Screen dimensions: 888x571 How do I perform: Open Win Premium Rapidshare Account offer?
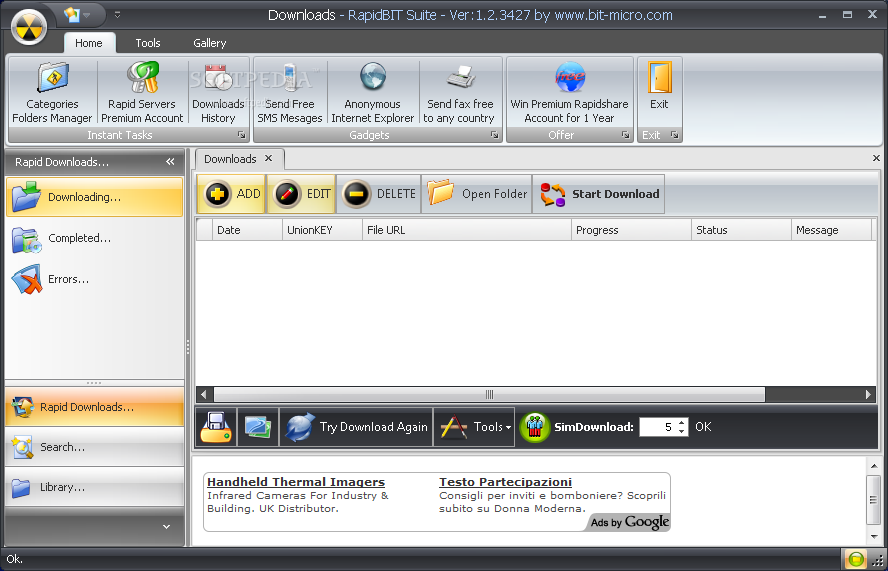point(569,92)
